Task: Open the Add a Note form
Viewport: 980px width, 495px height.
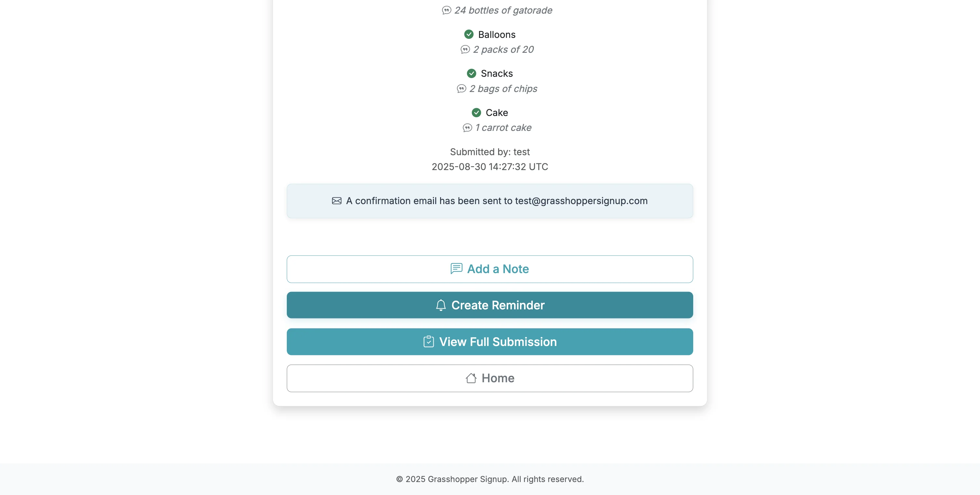Action: coord(490,269)
